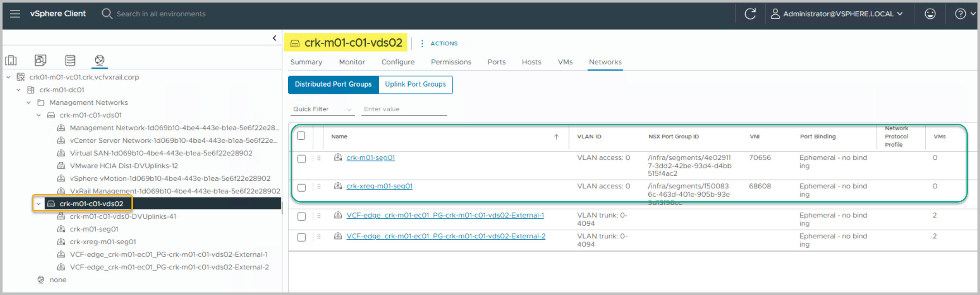Image resolution: width=980 pixels, height=295 pixels.
Task: Click the Uplink Port Groups button
Action: [x=415, y=84]
